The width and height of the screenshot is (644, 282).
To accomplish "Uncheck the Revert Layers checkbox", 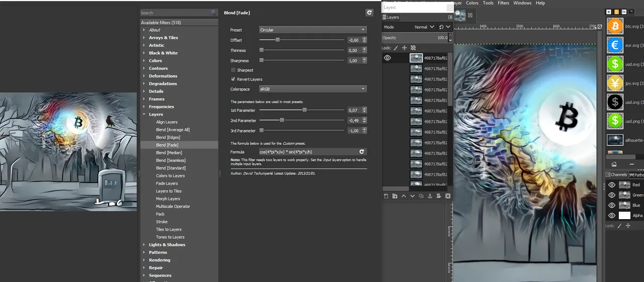I will click(x=233, y=79).
